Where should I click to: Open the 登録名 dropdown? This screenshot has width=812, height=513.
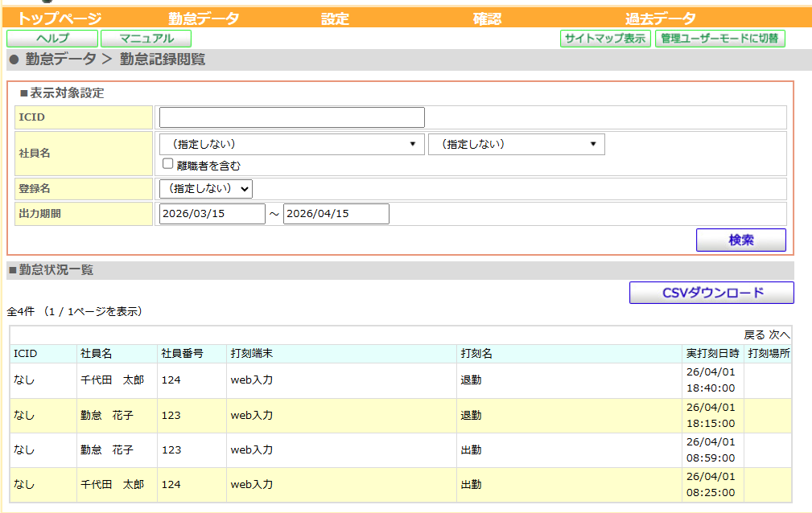click(x=206, y=188)
